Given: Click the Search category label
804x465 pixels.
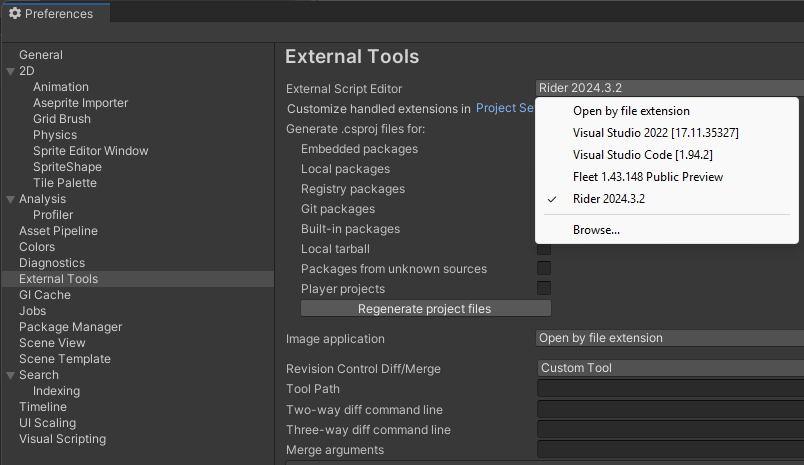Looking at the screenshot, I should (39, 375).
